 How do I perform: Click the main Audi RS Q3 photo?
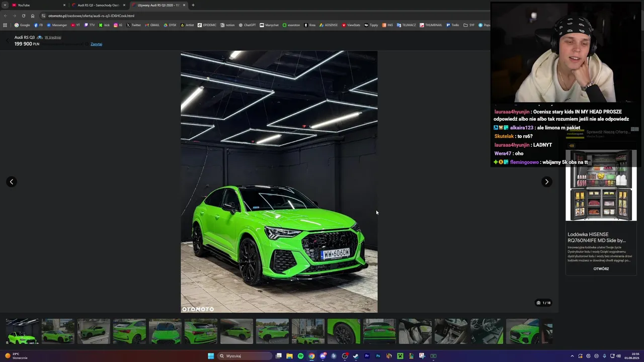(x=279, y=182)
